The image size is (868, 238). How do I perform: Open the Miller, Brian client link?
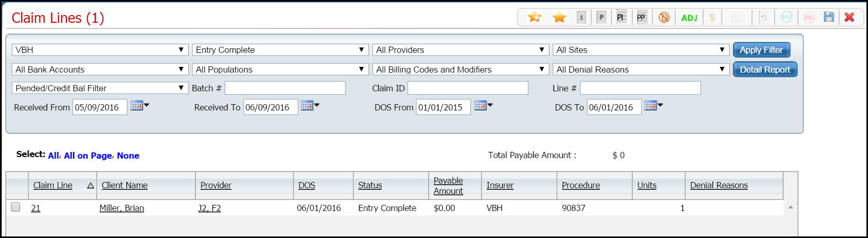[x=122, y=208]
